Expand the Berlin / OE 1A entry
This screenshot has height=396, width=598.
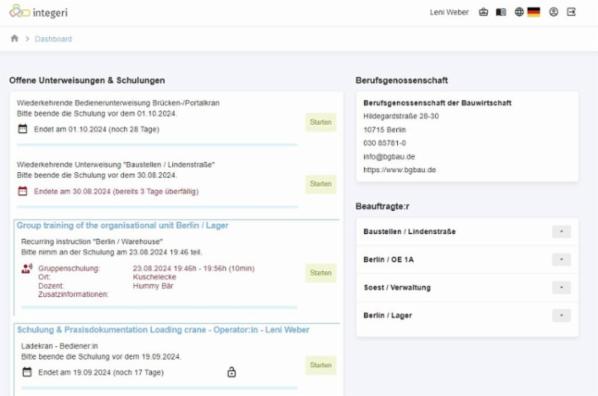click(x=561, y=260)
